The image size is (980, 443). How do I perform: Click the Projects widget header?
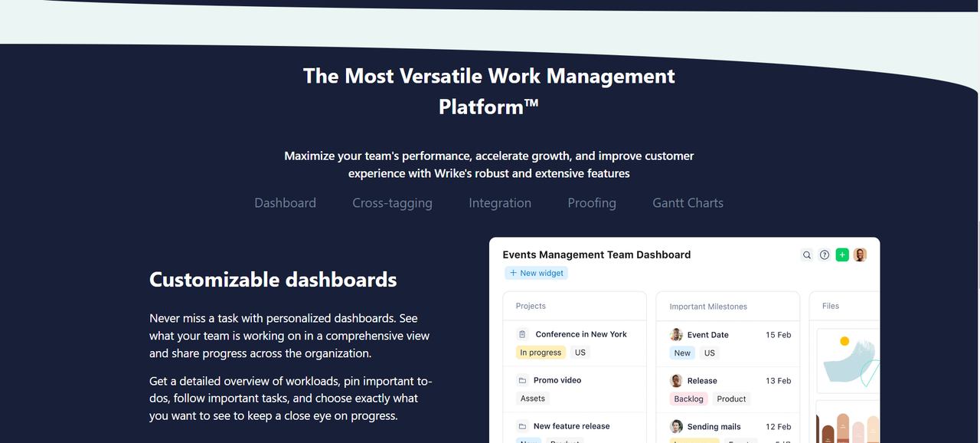coord(575,306)
